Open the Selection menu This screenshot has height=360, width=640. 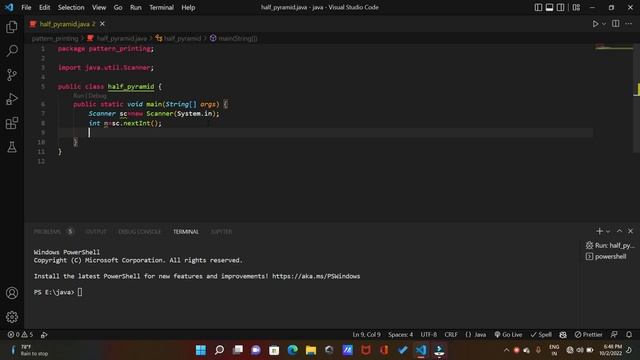coord(71,7)
